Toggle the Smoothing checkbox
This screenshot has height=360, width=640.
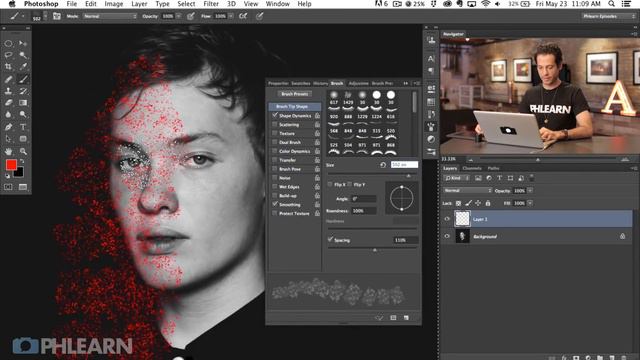(275, 204)
